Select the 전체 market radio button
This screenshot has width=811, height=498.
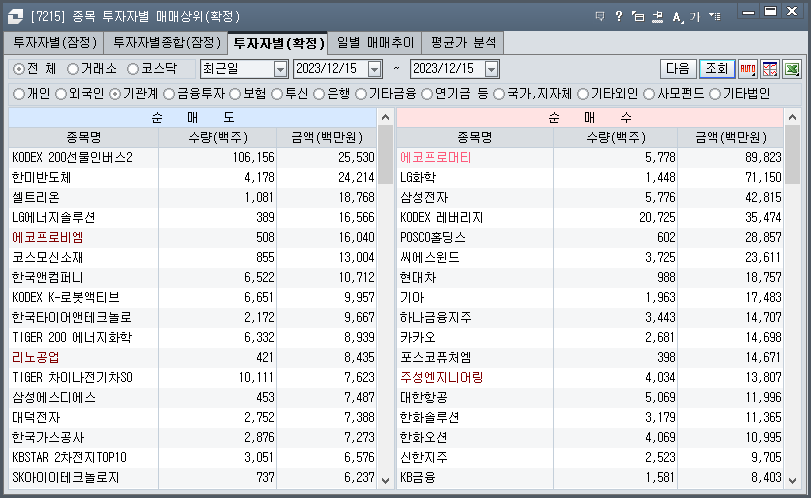click(x=19, y=69)
